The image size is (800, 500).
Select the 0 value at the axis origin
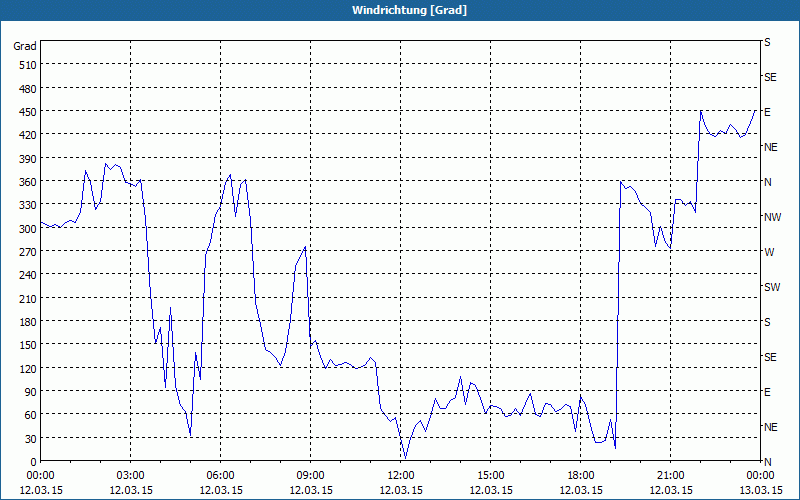pos(34,462)
